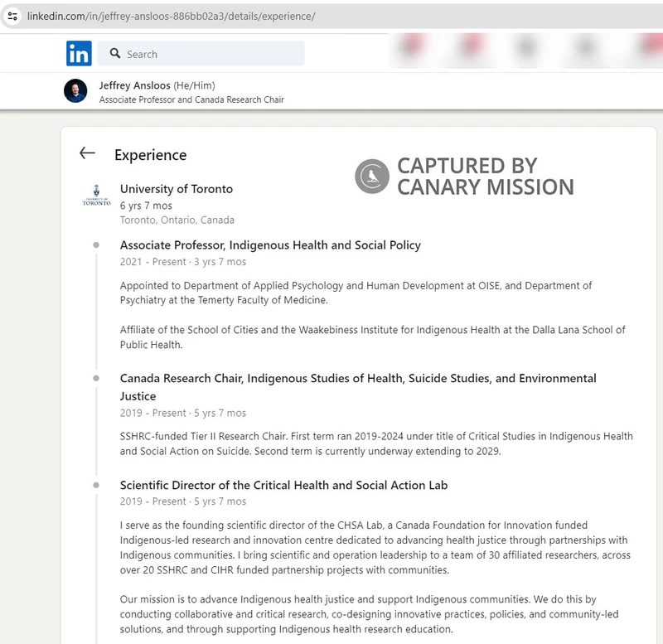
Task: Go back using the Experience back arrow
Action: tap(88, 153)
